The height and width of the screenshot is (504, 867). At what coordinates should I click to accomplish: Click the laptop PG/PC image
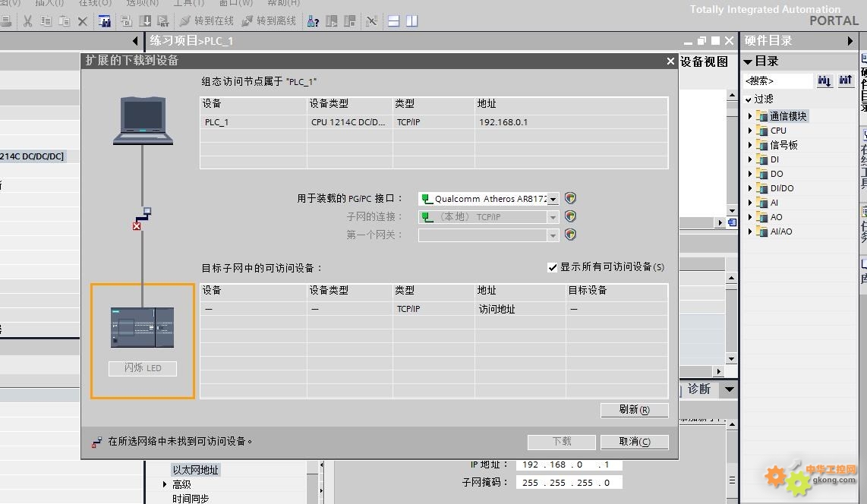(143, 121)
